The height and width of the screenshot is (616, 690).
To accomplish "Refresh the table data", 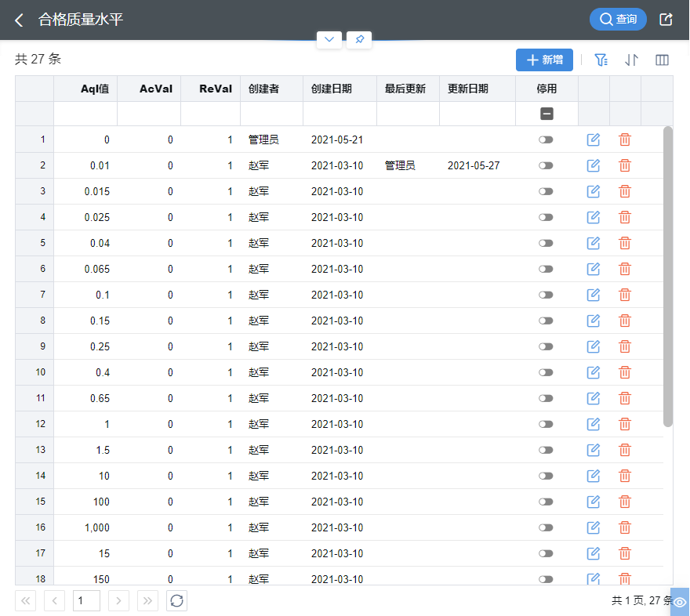I will click(177, 600).
